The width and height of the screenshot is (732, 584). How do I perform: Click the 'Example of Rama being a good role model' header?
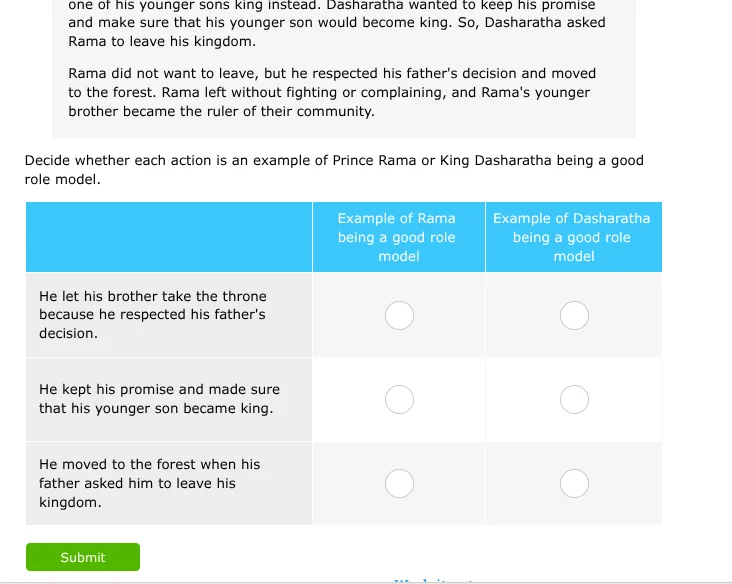coord(397,237)
